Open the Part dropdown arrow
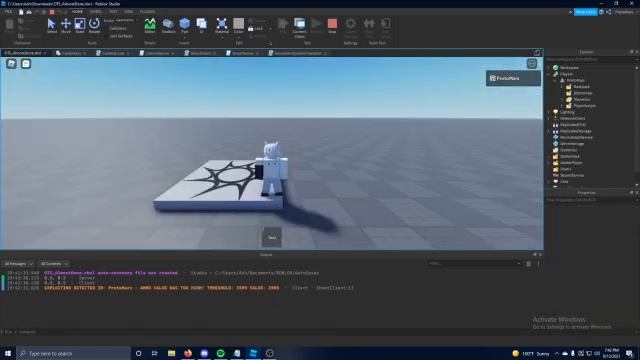640x360 pixels. (184, 37)
